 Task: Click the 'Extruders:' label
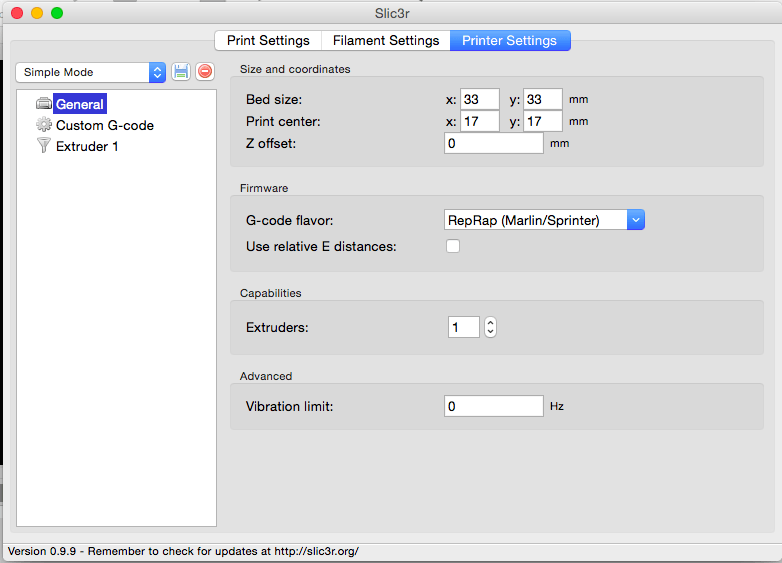277,327
